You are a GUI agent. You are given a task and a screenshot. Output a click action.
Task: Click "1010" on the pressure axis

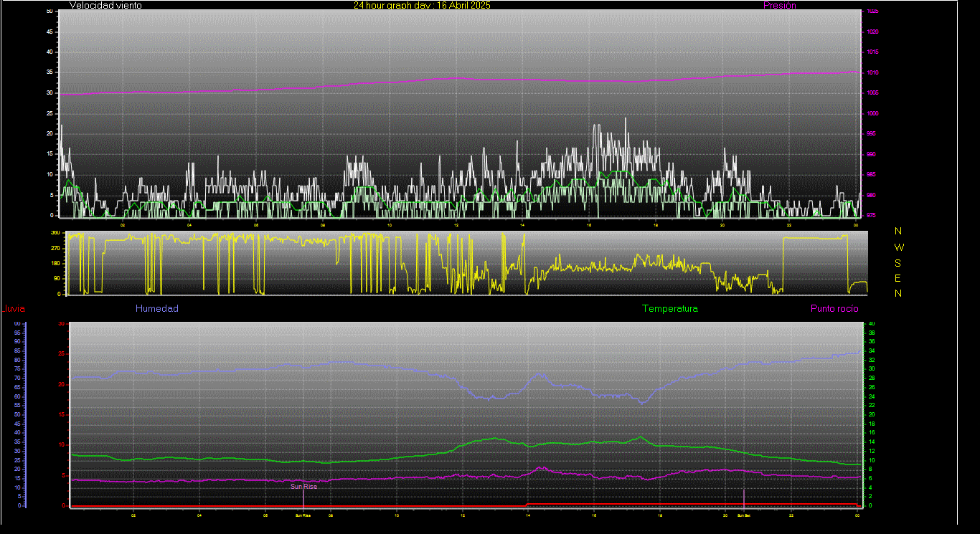tap(872, 73)
